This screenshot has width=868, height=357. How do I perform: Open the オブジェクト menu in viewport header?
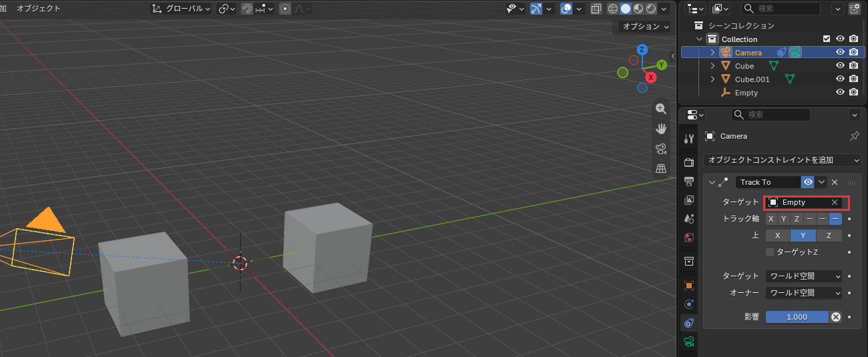click(38, 9)
